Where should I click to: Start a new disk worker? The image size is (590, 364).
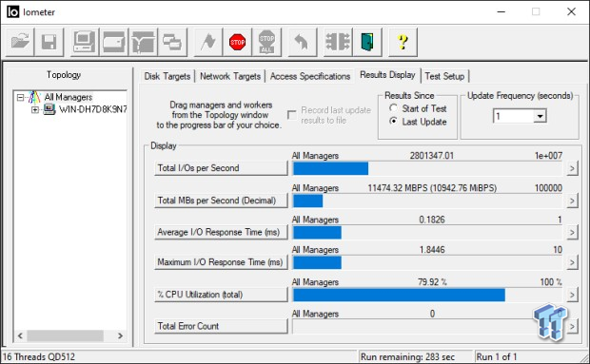point(113,42)
